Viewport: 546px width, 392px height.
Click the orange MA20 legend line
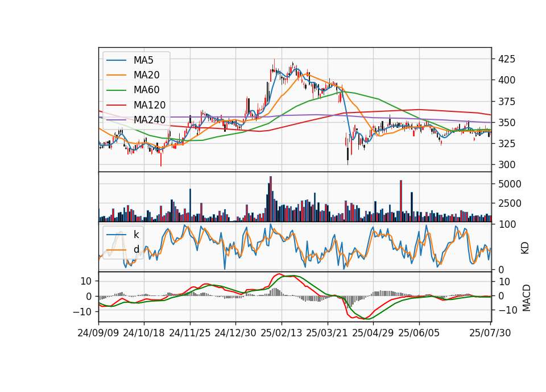click(116, 75)
